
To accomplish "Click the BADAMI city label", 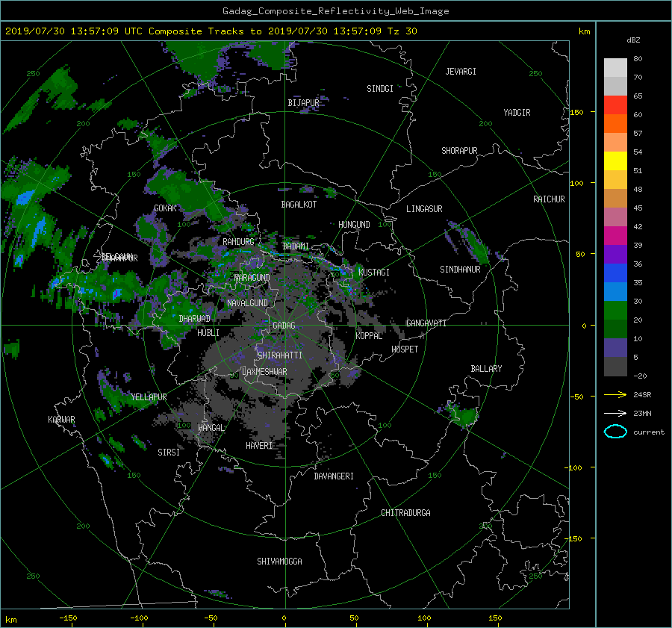I will coord(296,246).
